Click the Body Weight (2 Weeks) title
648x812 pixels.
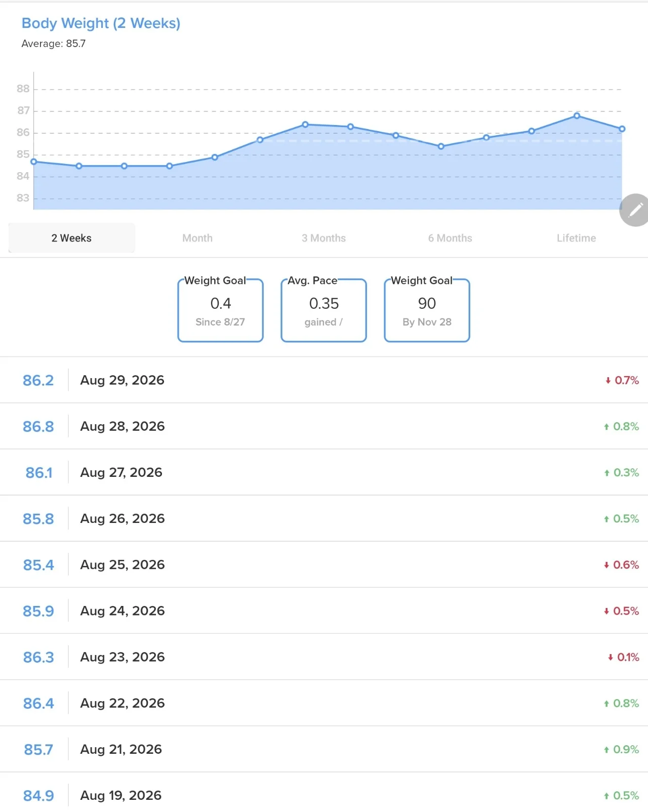pos(101,23)
